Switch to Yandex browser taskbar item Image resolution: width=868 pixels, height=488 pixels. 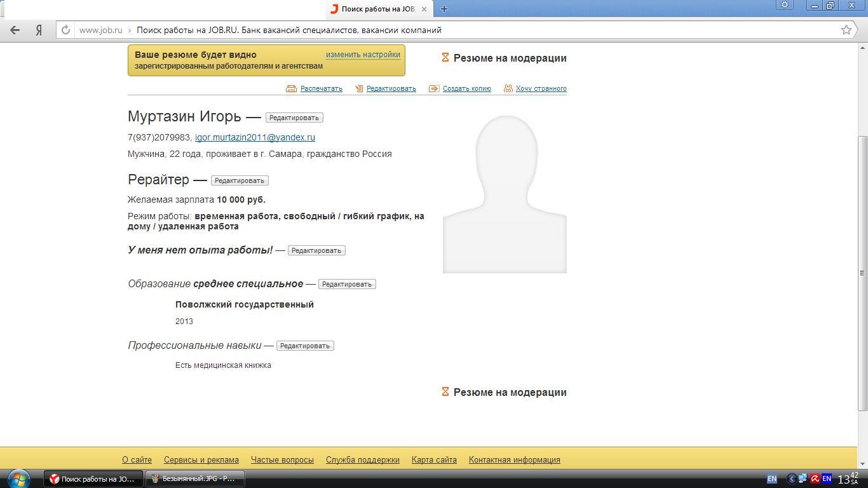93,478
